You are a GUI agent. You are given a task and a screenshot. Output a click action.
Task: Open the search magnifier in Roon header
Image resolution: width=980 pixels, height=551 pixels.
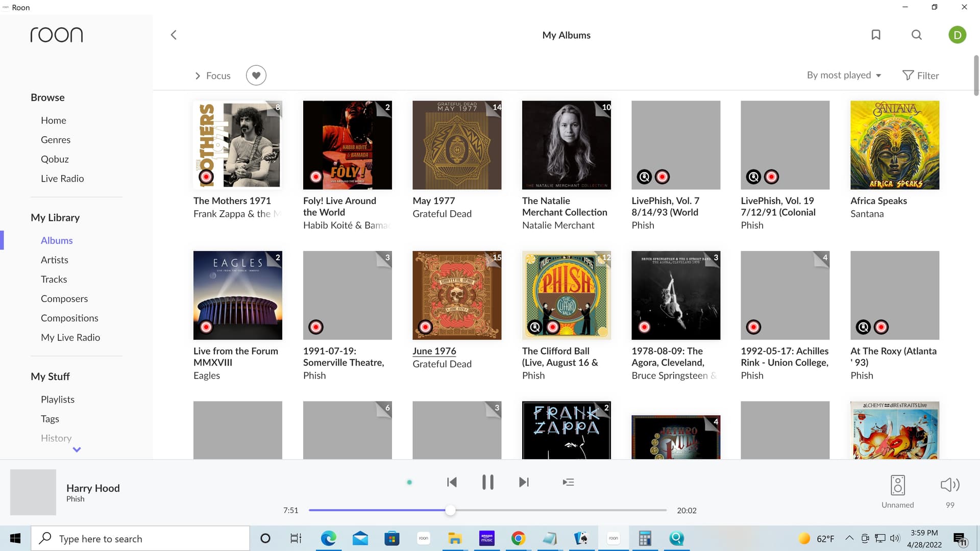[917, 35]
